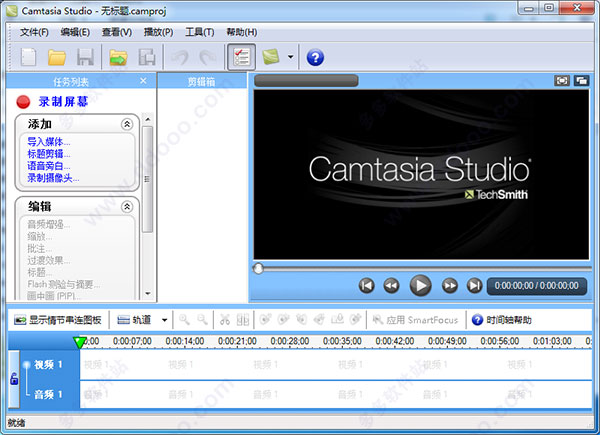This screenshot has width=600, height=435.
Task: Open the dropdown arrow next to produce icon
Action: (290, 57)
